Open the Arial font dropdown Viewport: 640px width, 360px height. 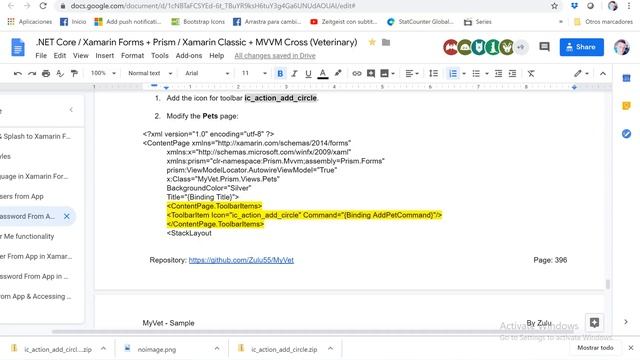207,73
